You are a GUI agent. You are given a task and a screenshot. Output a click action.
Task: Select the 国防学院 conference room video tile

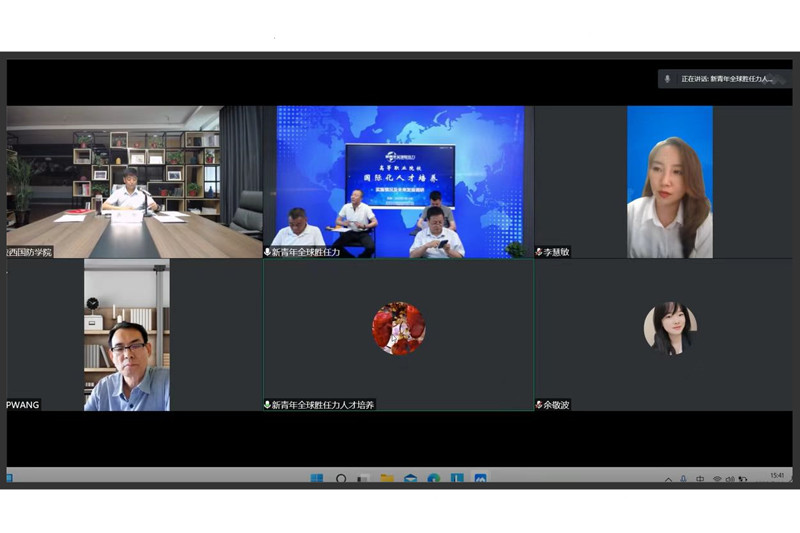(133, 180)
